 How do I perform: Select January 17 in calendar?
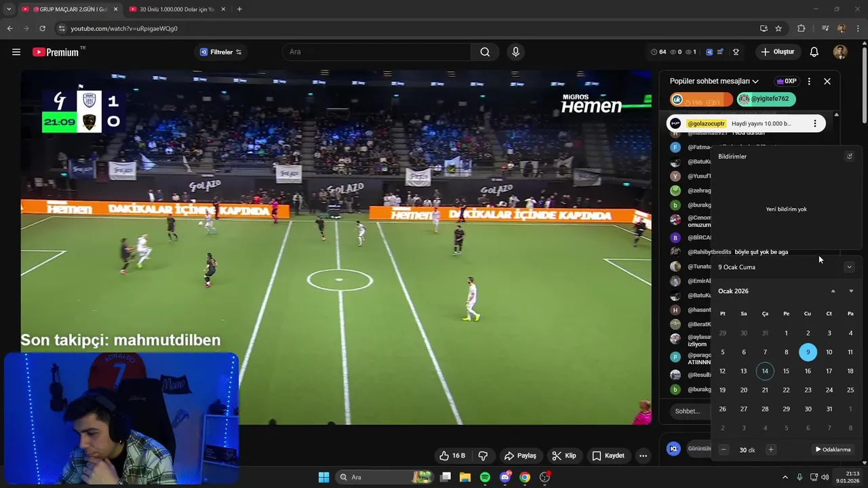tap(829, 371)
